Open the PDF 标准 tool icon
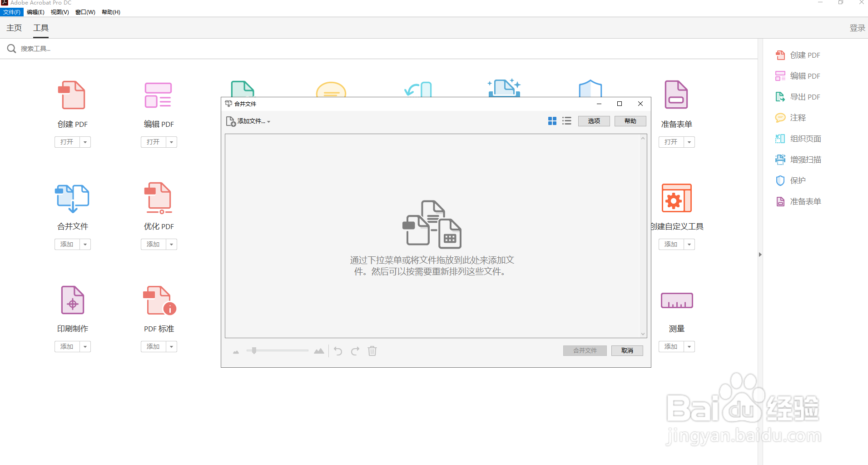Viewport: 868px width, 465px height. pyautogui.click(x=159, y=300)
